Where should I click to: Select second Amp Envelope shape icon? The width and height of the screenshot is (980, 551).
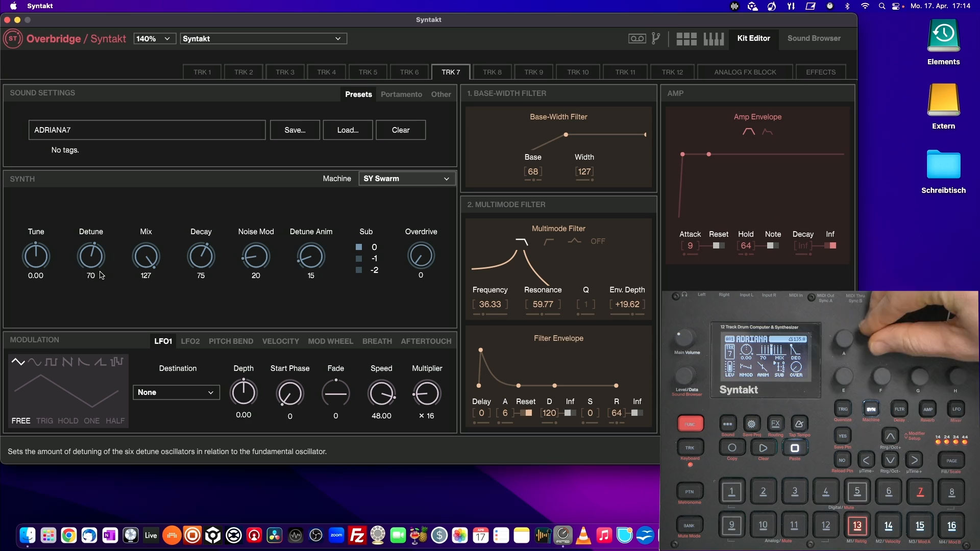tap(767, 132)
